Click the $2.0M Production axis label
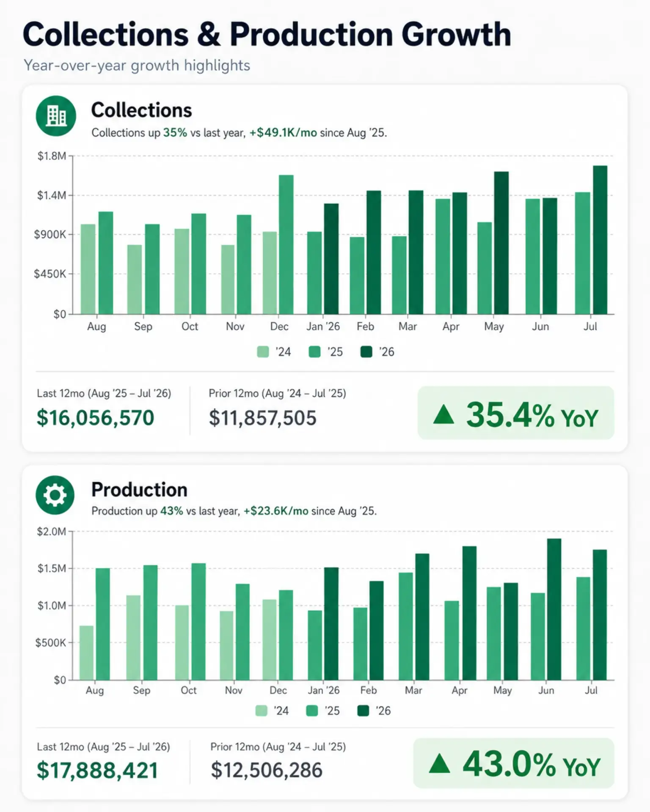This screenshot has height=812, width=650. [51, 532]
